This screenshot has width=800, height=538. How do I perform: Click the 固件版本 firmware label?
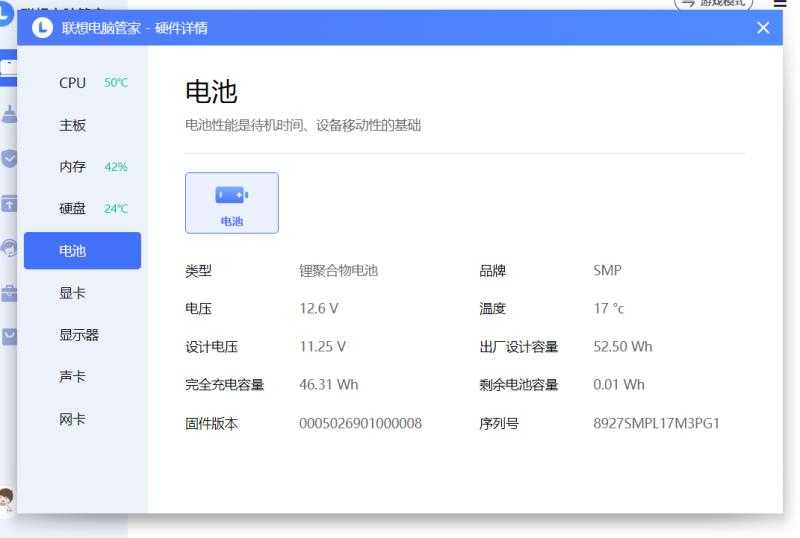212,423
